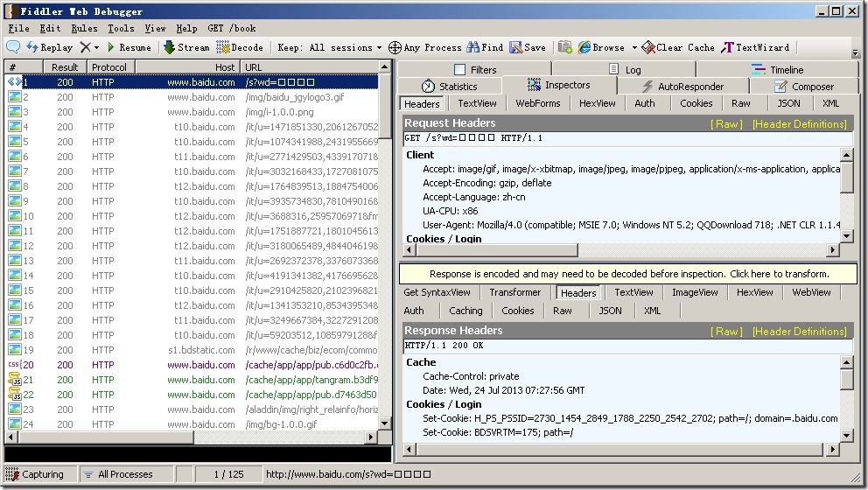Select session 21 JS script icon
Image resolution: width=868 pixels, height=490 pixels.
14,380
